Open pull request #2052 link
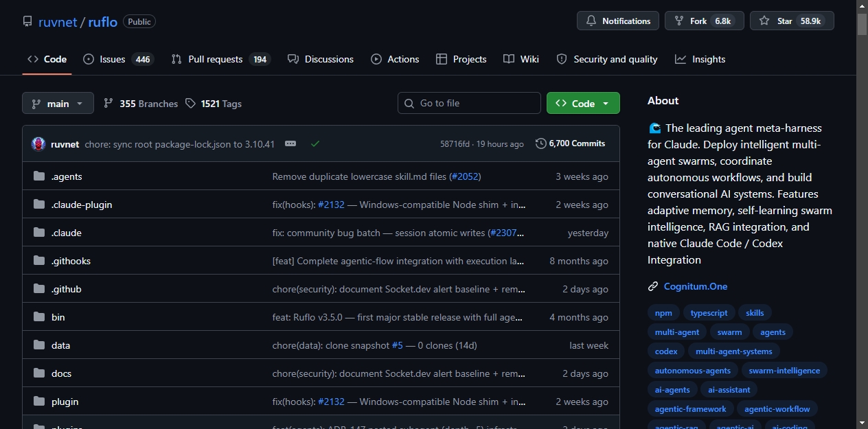The image size is (868, 429). click(465, 176)
